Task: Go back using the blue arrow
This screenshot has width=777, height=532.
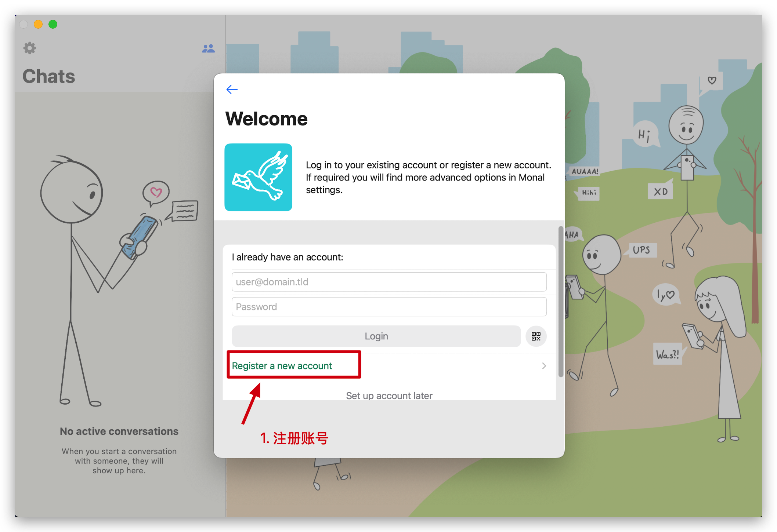Action: [x=232, y=89]
